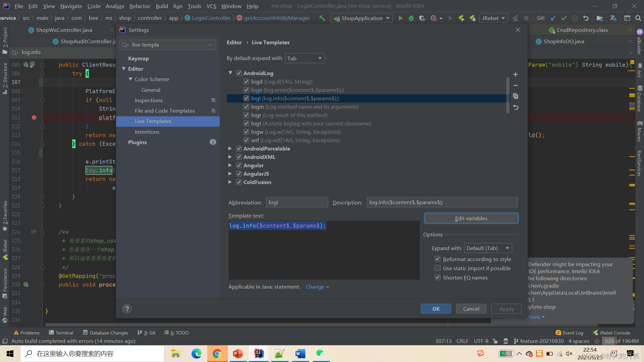
Task: Select Intentions in the settings tree
Action: click(x=147, y=132)
